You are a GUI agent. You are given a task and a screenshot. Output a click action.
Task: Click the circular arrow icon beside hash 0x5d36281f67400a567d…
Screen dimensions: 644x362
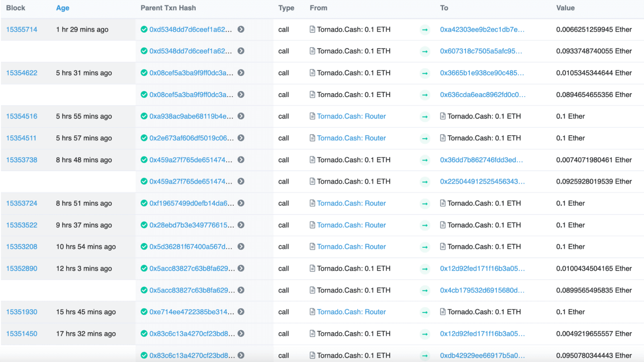(241, 247)
